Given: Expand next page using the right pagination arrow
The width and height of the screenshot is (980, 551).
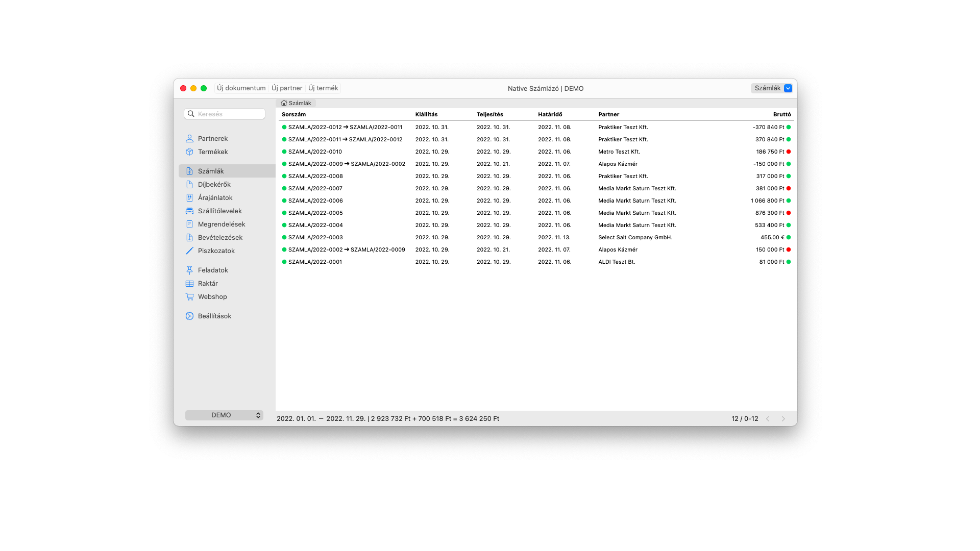Looking at the screenshot, I should 783,418.
